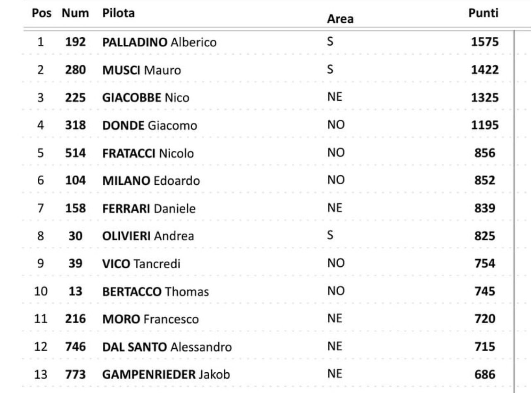532x393 pixels.
Task: Select DONDE Giacomo in the standings
Action: click(150, 126)
